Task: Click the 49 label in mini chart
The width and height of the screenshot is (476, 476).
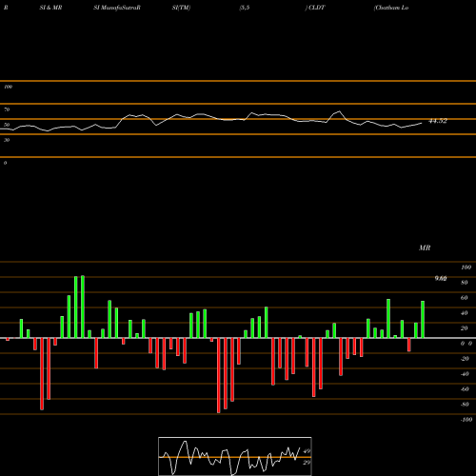Action: click(307, 451)
